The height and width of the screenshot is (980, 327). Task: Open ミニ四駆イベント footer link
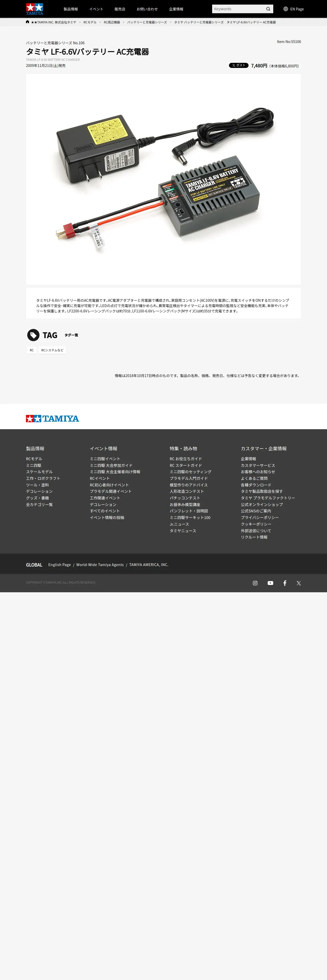point(105,459)
